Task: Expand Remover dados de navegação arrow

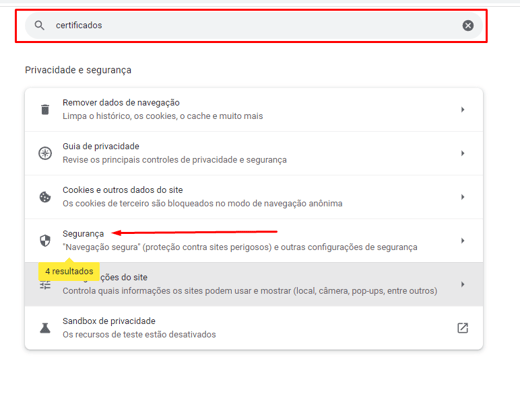Action: 462,109
